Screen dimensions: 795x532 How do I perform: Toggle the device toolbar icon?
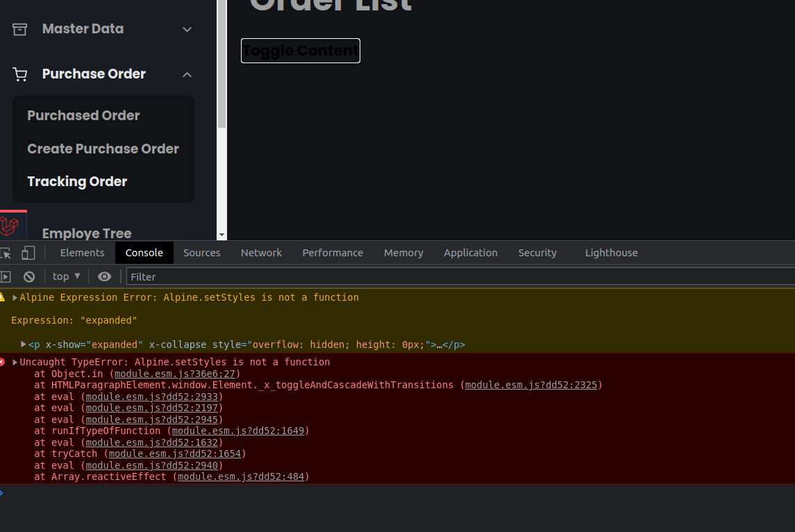pos(28,253)
